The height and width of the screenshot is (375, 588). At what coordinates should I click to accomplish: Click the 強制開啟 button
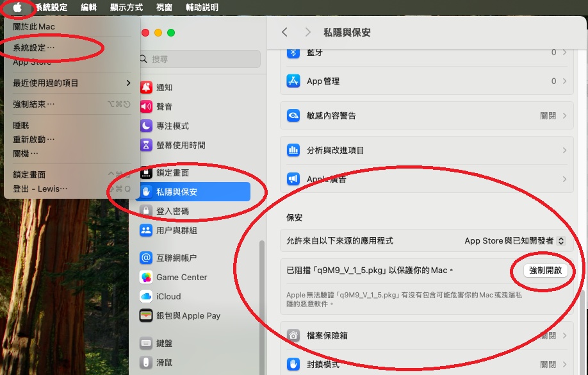pos(545,271)
